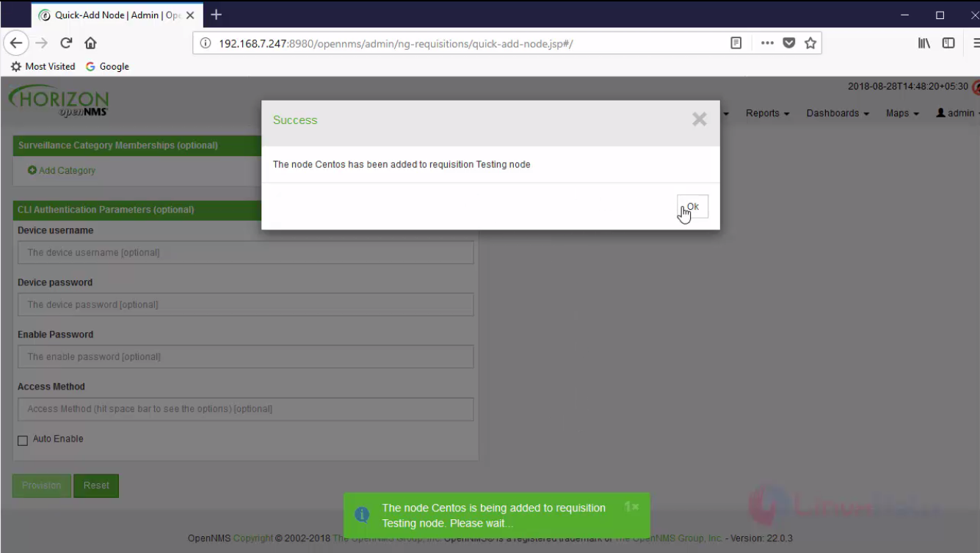The image size is (980, 553).
Task: Click the Provision button
Action: [42, 486]
